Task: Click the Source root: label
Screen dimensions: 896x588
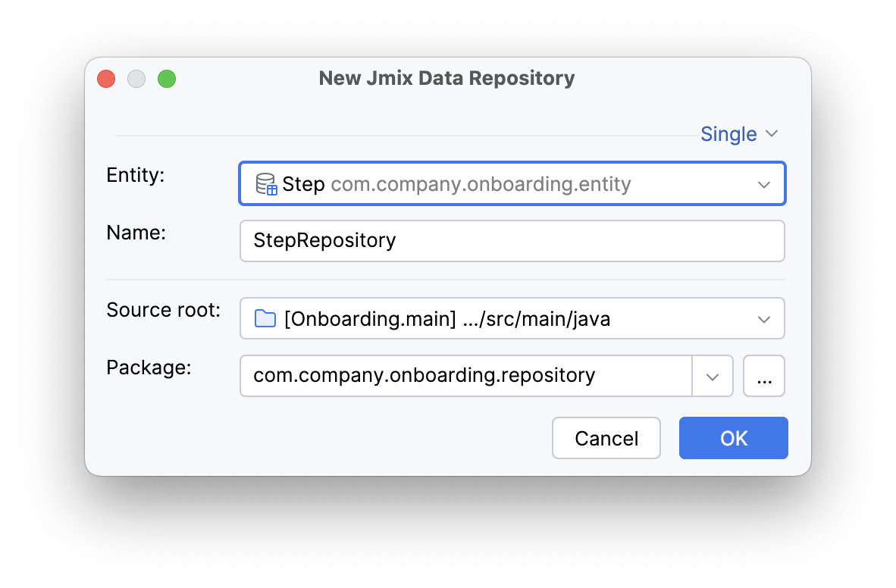Action: (163, 310)
